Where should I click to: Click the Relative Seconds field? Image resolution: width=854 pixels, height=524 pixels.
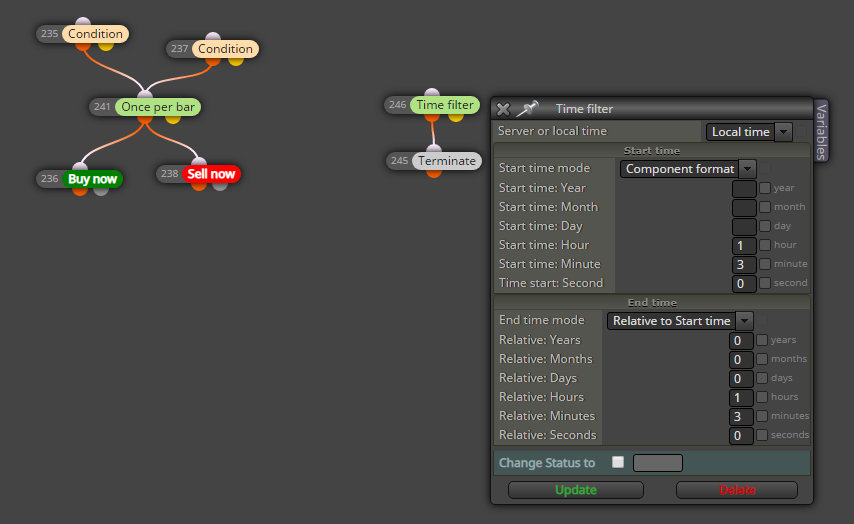pyautogui.click(x=741, y=436)
